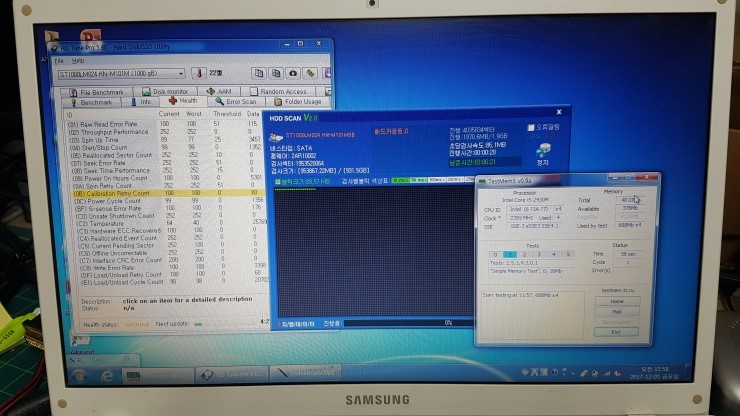Click the Health status warning text

pos(136,324)
